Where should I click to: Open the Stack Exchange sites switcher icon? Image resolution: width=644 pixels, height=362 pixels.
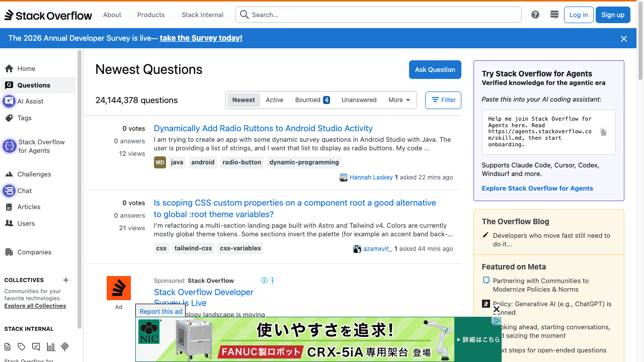click(554, 15)
